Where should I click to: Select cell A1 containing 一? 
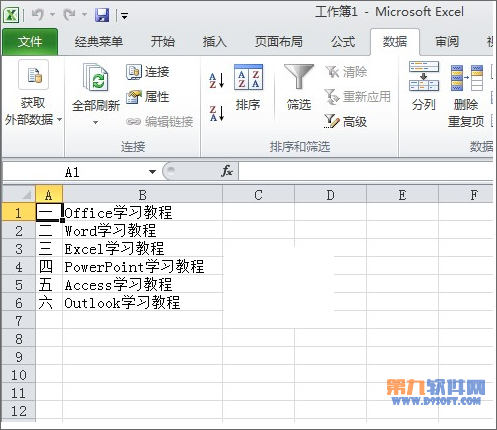coord(49,212)
